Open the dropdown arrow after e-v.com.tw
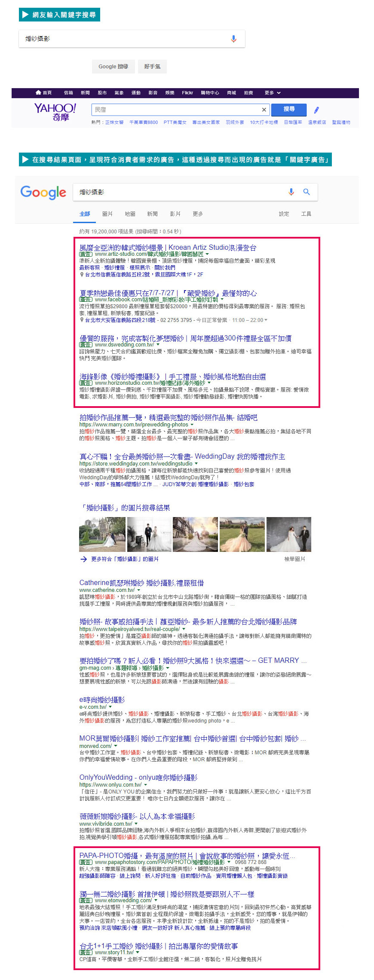374x980 pixels. click(110, 707)
